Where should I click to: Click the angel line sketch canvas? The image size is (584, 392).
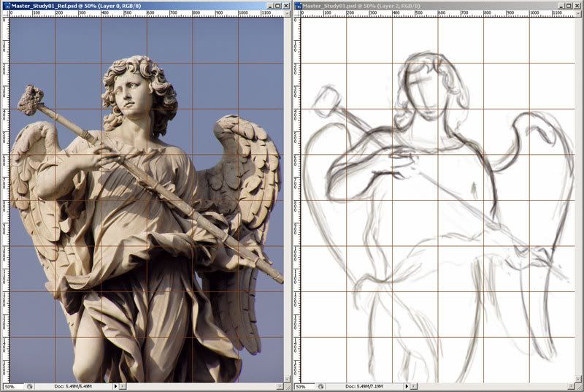tap(438, 200)
